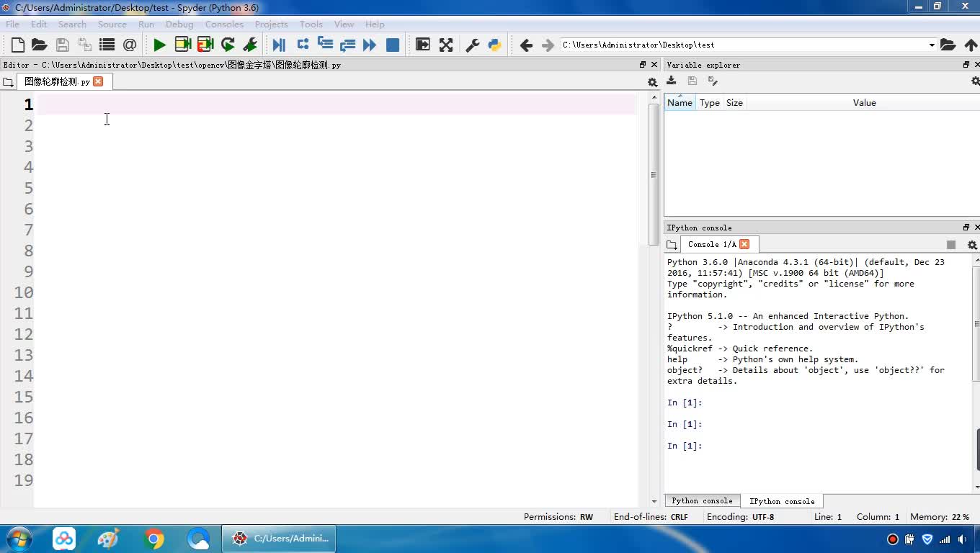
Task: Open Preferences via the wrench icon
Action: point(473,45)
